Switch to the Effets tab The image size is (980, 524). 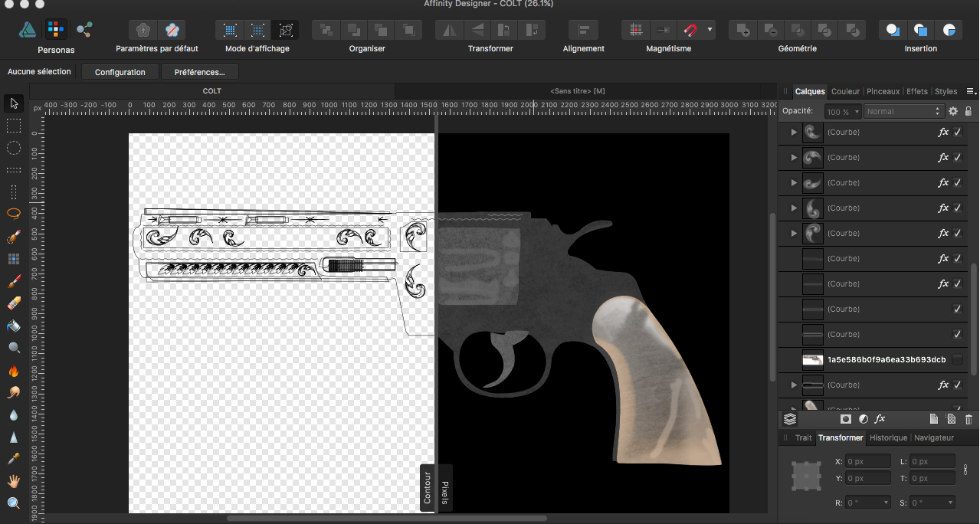pyautogui.click(x=916, y=91)
